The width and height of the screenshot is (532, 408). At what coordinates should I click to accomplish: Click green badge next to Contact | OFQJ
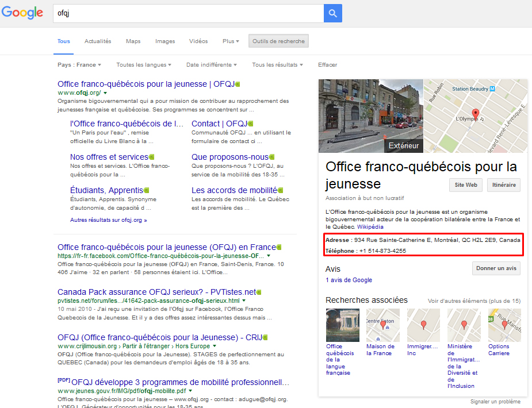click(x=250, y=124)
